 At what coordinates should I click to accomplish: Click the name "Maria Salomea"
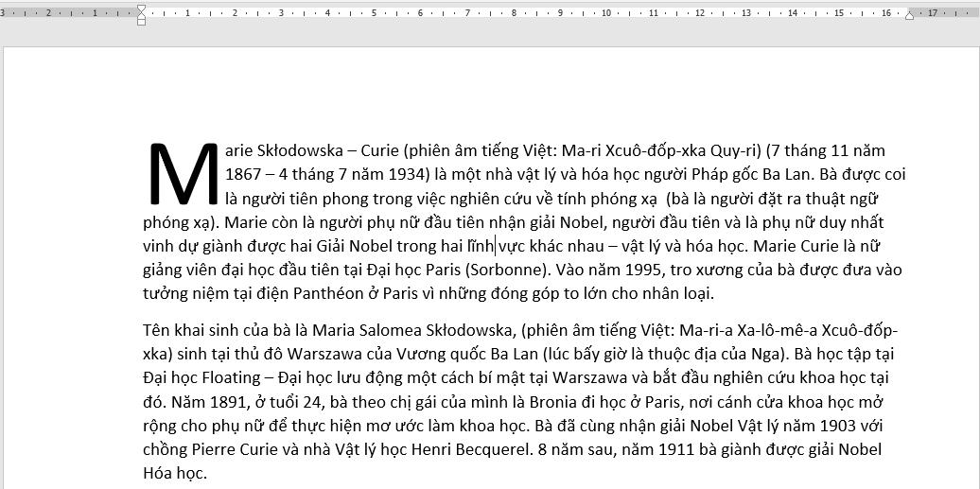(367, 330)
